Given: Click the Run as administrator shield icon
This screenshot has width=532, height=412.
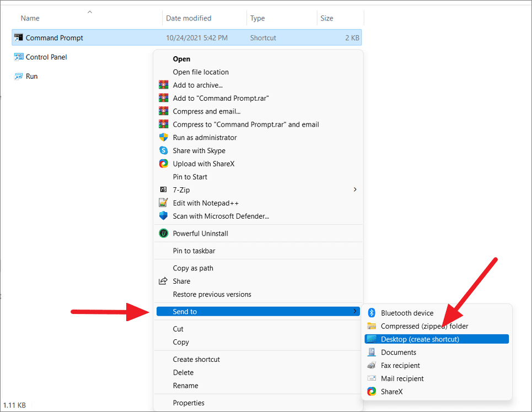Looking at the screenshot, I should (163, 137).
